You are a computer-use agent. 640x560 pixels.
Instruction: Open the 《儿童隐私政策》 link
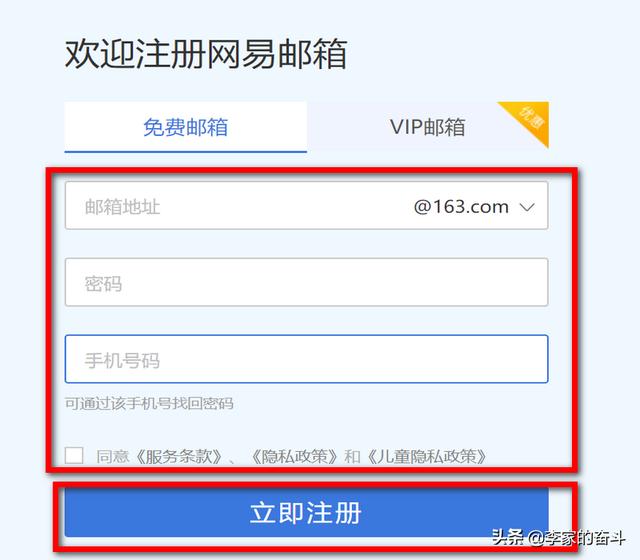[427, 456]
